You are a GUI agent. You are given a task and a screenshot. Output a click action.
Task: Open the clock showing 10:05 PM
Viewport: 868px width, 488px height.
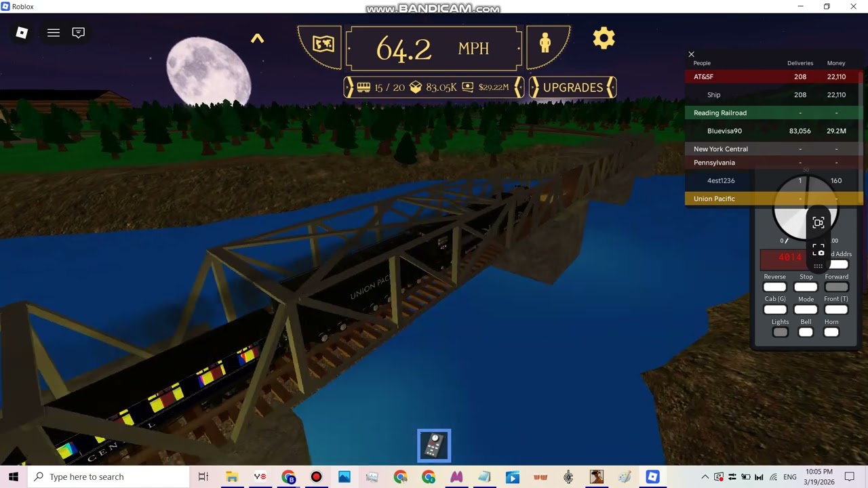(819, 476)
